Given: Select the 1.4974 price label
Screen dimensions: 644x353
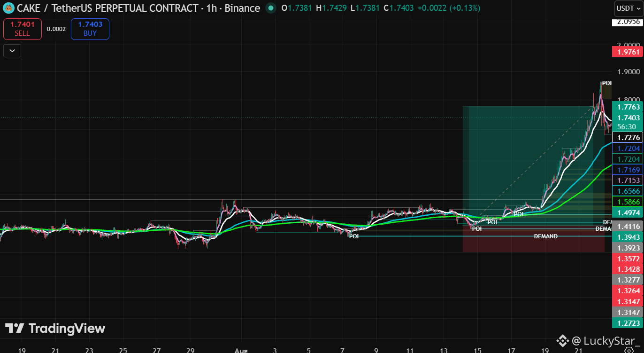Looking at the screenshot, I should [x=629, y=213].
